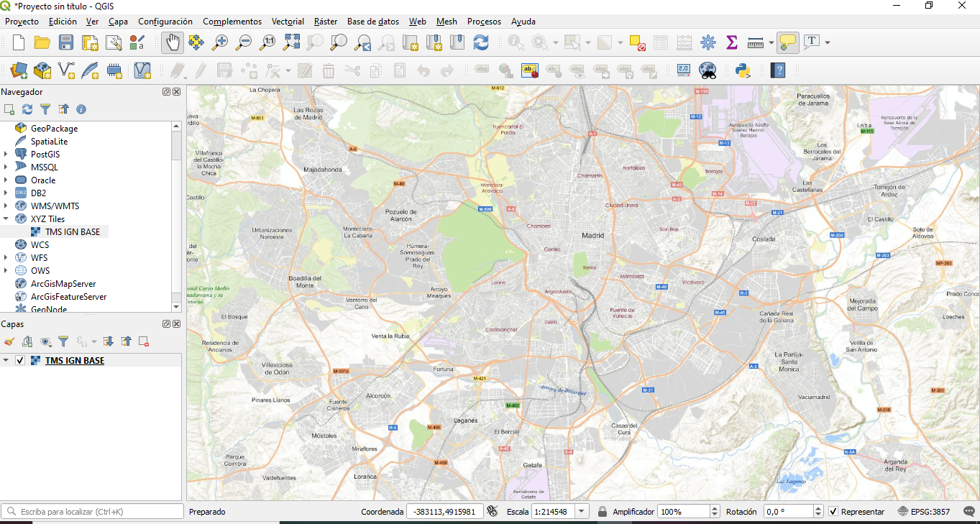The height and width of the screenshot is (524, 980).
Task: Select the Pan Map to Selection tool
Action: (x=196, y=42)
